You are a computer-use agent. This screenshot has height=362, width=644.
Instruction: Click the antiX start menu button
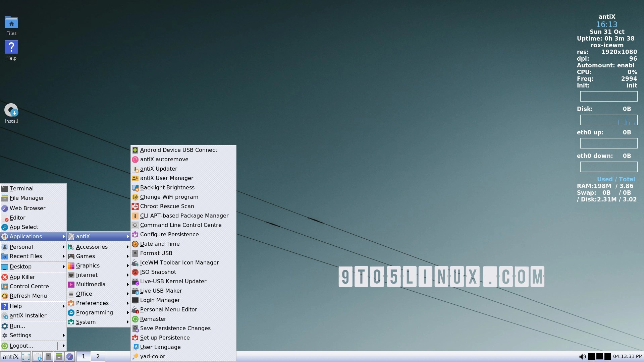pyautogui.click(x=10, y=357)
